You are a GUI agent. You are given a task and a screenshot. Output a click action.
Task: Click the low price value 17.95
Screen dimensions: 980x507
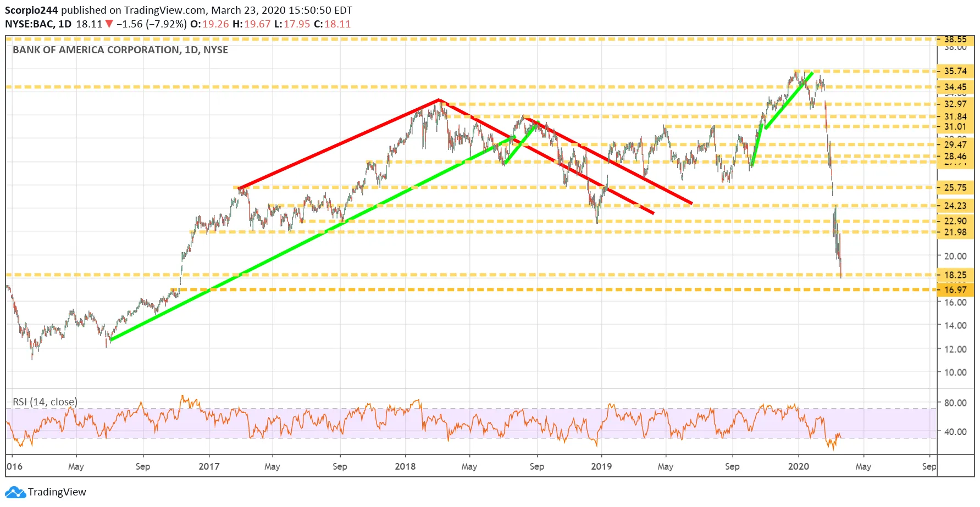point(297,24)
